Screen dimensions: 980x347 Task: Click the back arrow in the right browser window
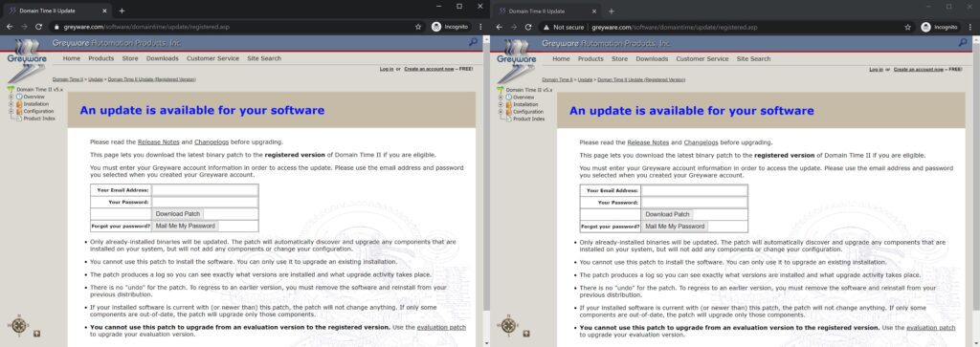tap(499, 28)
